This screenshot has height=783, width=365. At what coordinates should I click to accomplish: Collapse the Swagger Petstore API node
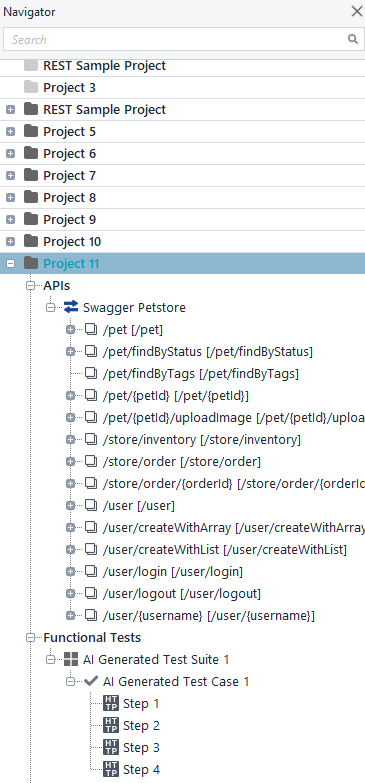coord(50,308)
